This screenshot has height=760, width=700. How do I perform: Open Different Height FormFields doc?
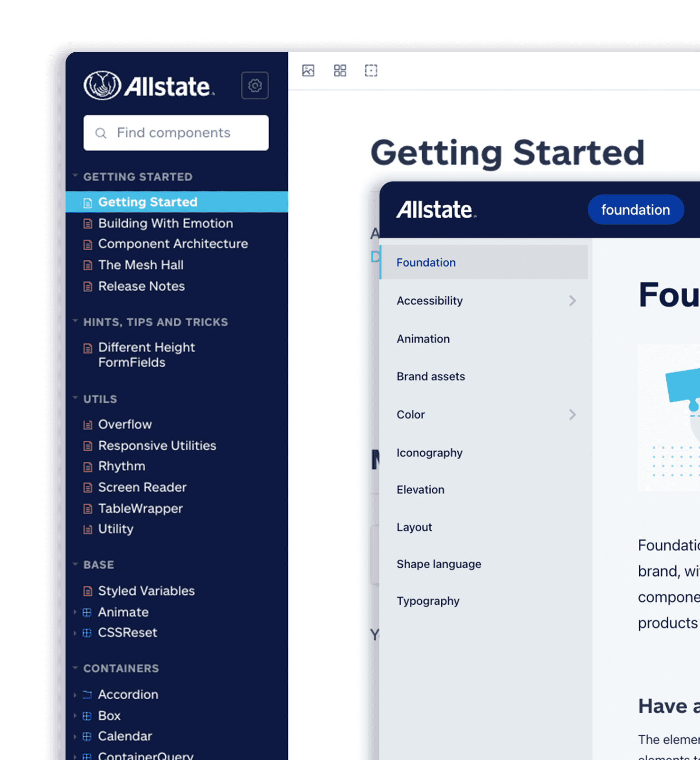coord(146,355)
